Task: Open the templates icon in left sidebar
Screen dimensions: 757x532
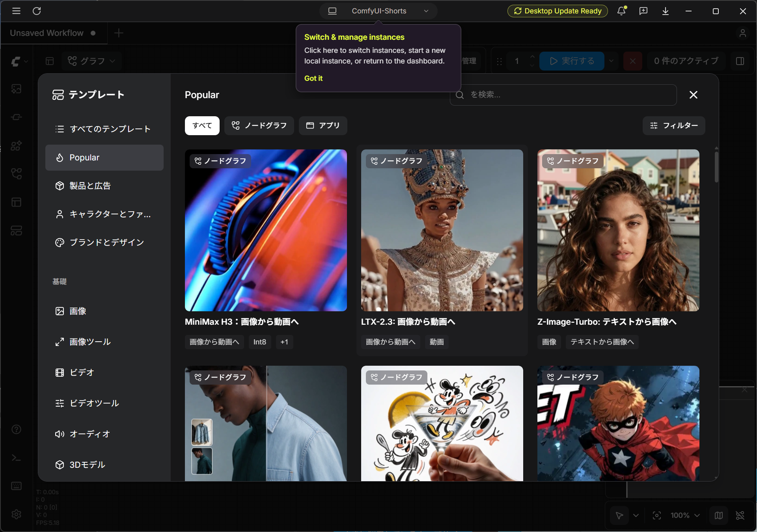Action: [16, 231]
